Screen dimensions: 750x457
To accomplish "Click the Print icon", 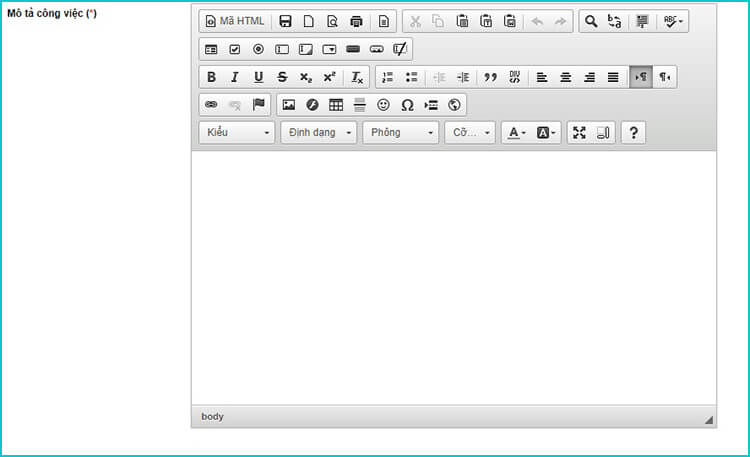I will pos(356,21).
